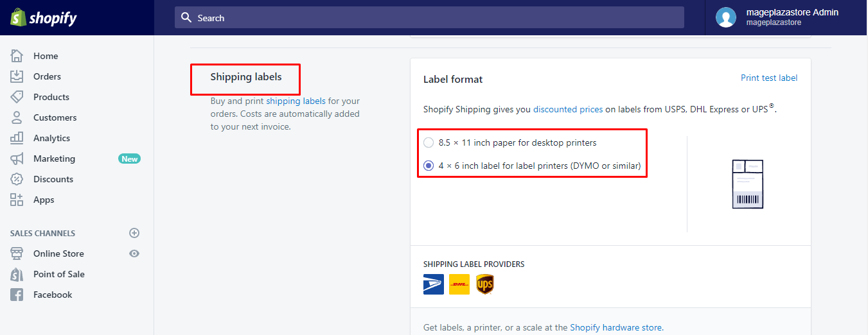Image resolution: width=868 pixels, height=335 pixels.
Task: Open Facebook sales channel
Action: (x=53, y=295)
